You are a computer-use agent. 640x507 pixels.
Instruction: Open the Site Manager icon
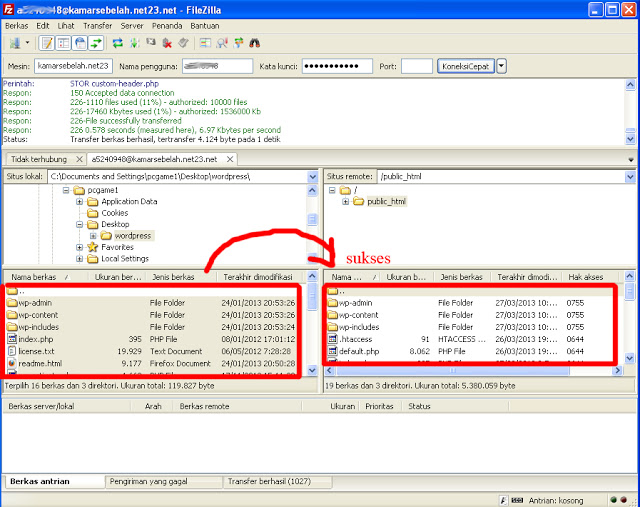tap(16, 43)
